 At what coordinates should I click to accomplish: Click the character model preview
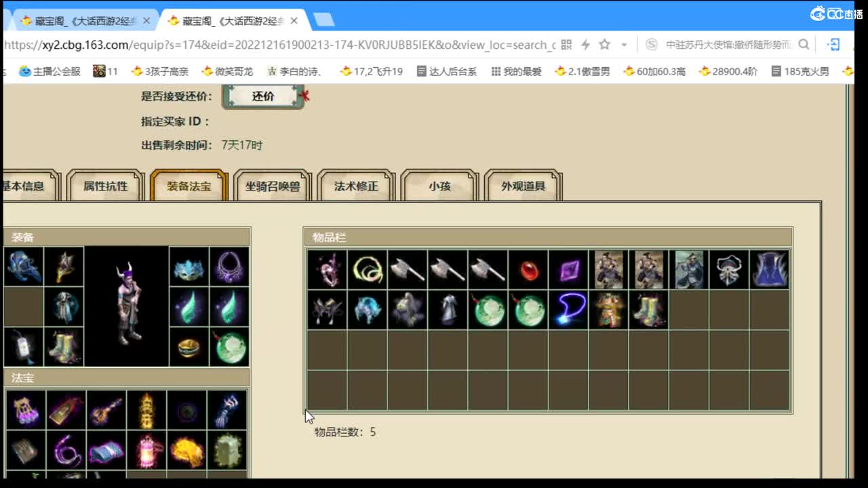[x=127, y=306]
